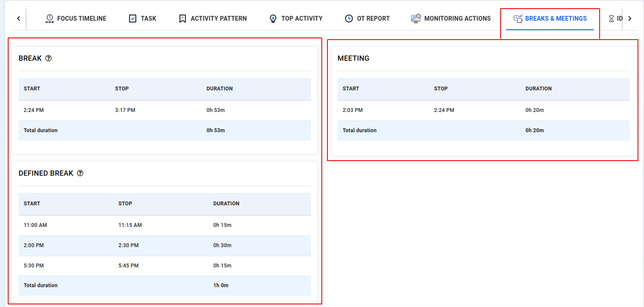Click the hourglass icon on the partially visible tab
This screenshot has height=307, width=644.
(611, 19)
